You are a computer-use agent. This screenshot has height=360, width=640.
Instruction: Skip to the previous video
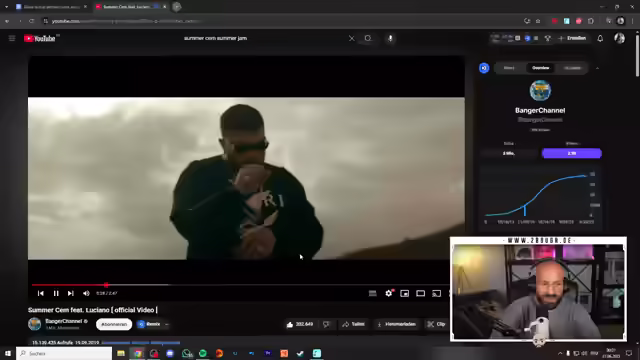tap(40, 293)
